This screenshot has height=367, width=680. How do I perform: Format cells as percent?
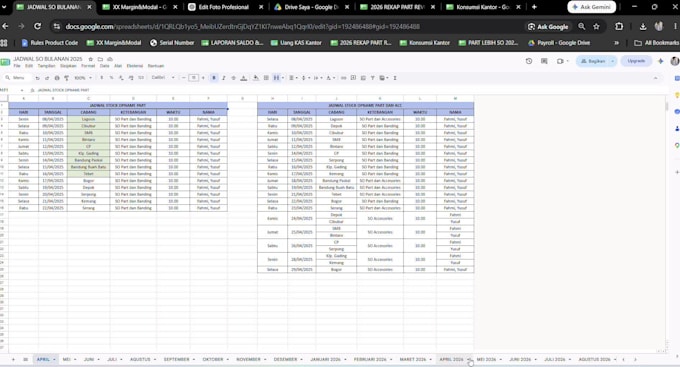pyautogui.click(x=111, y=78)
